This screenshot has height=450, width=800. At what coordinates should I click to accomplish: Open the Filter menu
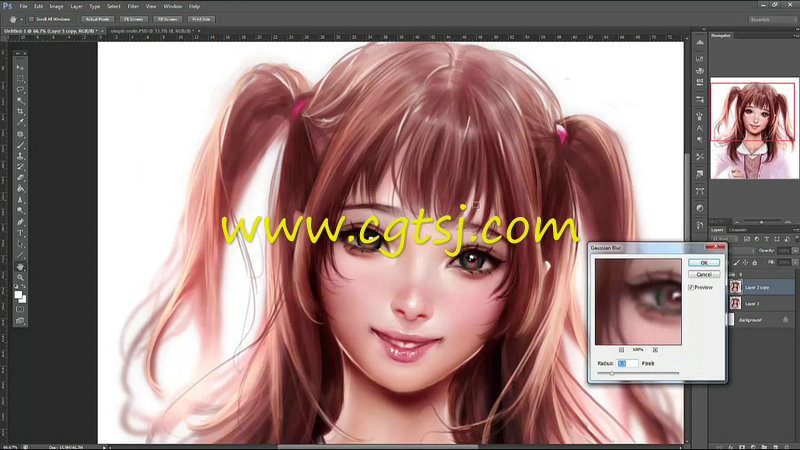pyautogui.click(x=133, y=6)
